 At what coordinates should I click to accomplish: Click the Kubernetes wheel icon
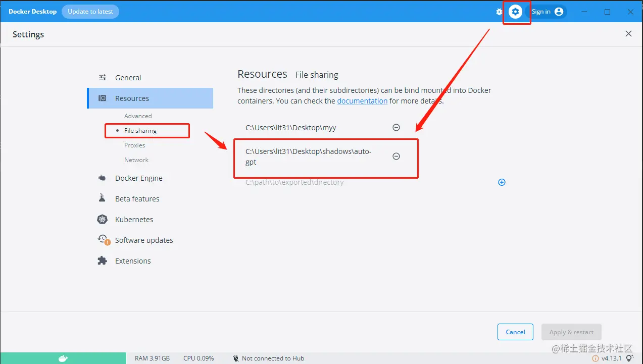click(x=103, y=219)
